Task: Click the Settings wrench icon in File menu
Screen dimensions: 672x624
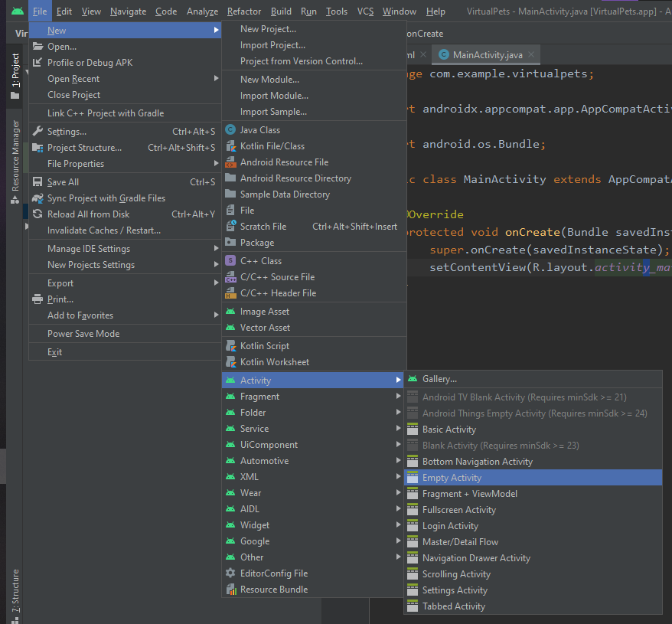Action: [38, 132]
